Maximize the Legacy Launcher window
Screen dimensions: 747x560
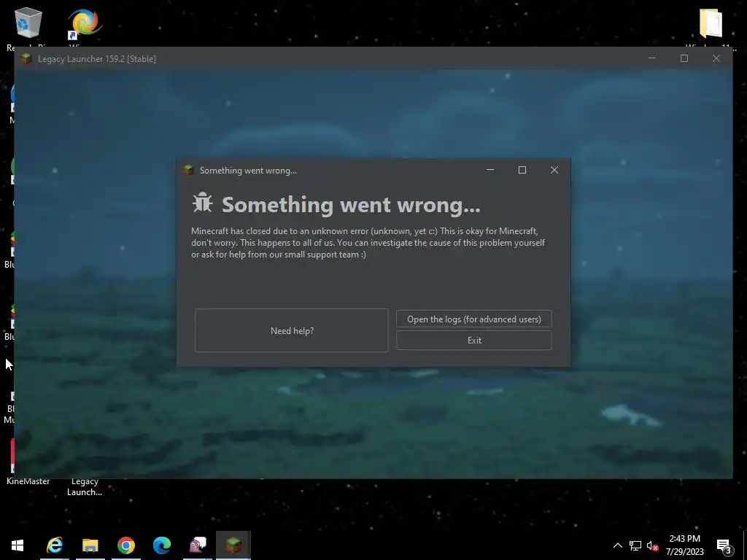coord(684,58)
